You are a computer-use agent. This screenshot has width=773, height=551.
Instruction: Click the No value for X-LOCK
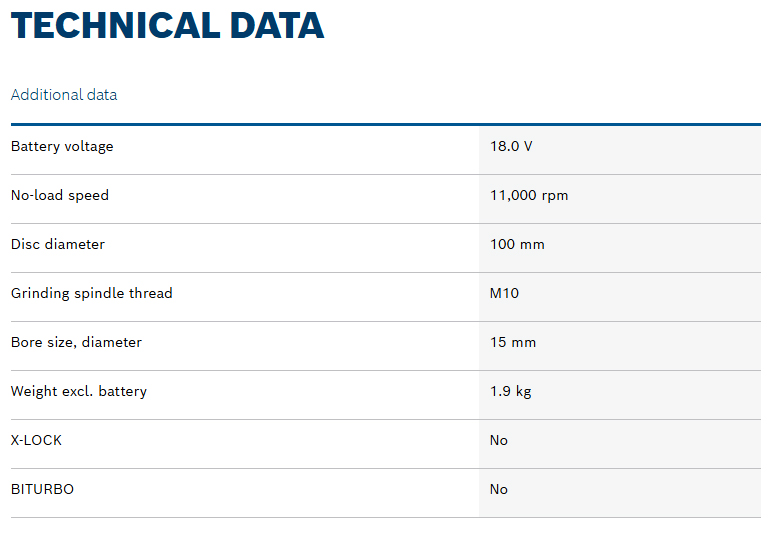pos(499,441)
